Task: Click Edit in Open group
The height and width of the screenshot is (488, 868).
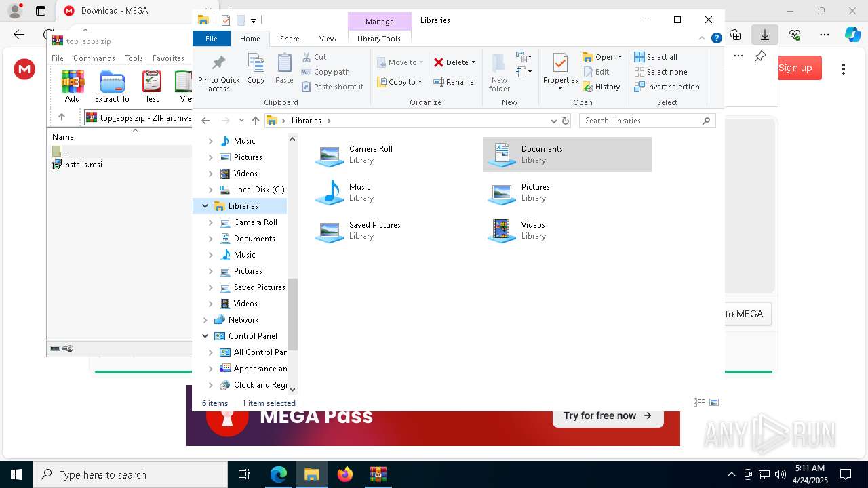Action: pos(596,72)
